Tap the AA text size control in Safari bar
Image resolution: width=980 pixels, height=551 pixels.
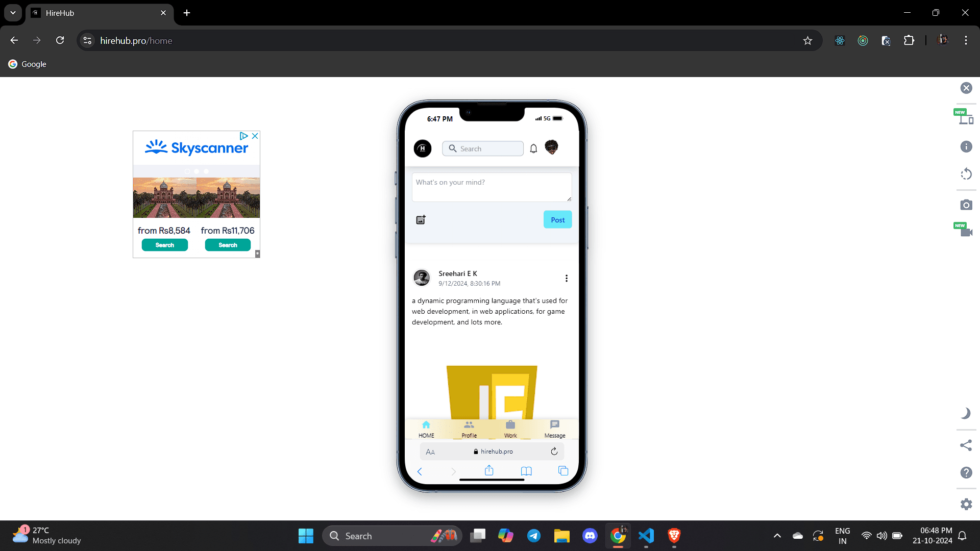click(430, 452)
